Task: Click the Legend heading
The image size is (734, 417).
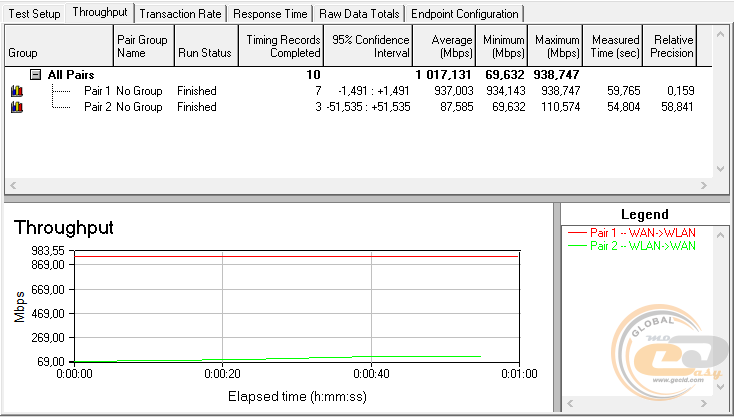Action: coord(645,215)
